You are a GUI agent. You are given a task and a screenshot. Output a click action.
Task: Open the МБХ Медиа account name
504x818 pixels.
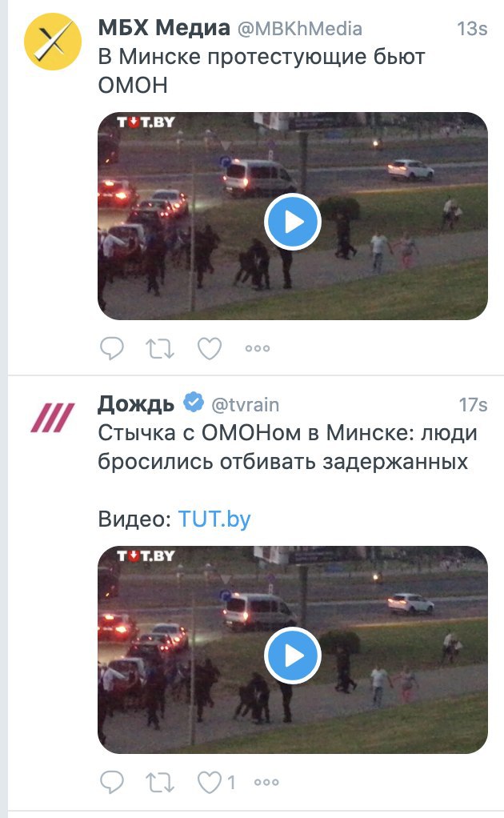(x=164, y=28)
